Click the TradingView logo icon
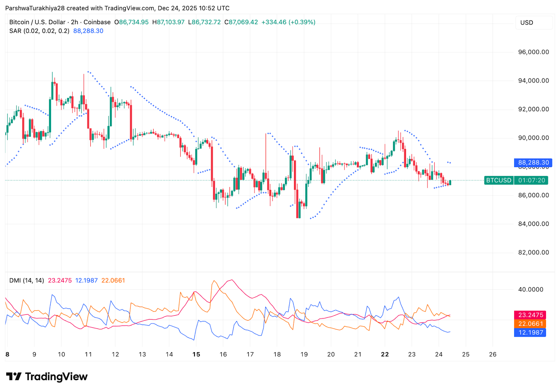Image resolution: width=560 pixels, height=392 pixels. click(x=14, y=377)
